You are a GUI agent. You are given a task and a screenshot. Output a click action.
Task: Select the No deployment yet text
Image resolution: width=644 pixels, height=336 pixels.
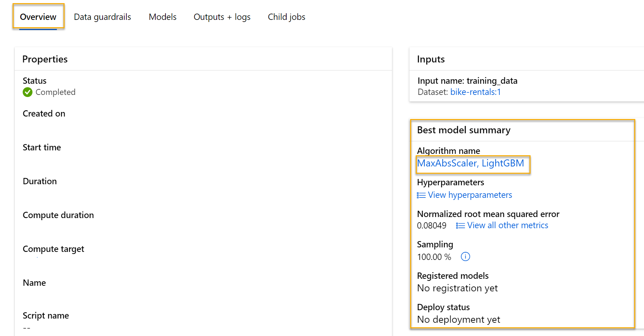point(459,320)
